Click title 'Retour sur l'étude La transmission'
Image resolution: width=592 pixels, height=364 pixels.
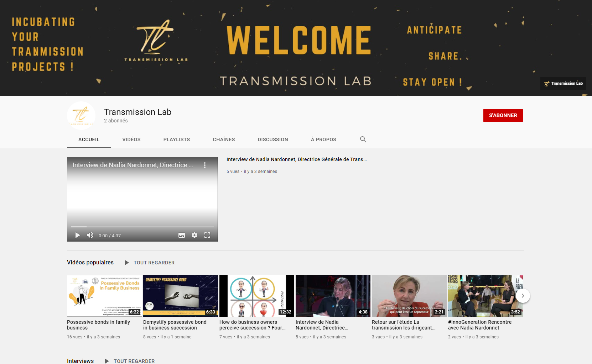click(404, 325)
